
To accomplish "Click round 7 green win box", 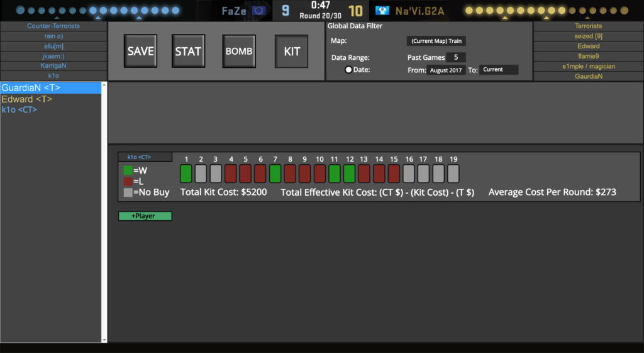I will tap(275, 174).
